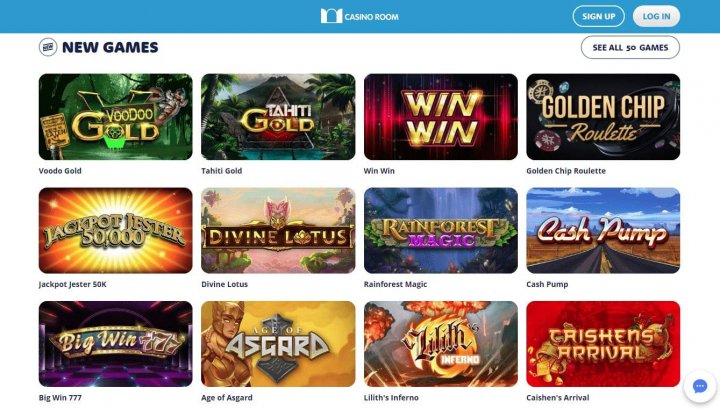The image size is (720, 409).
Task: Open See All 50 Games
Action: [x=630, y=47]
